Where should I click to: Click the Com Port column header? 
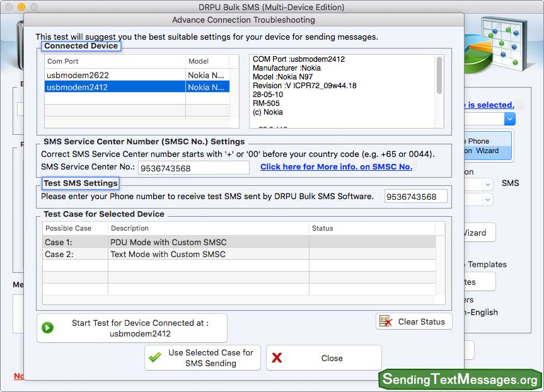(115, 61)
